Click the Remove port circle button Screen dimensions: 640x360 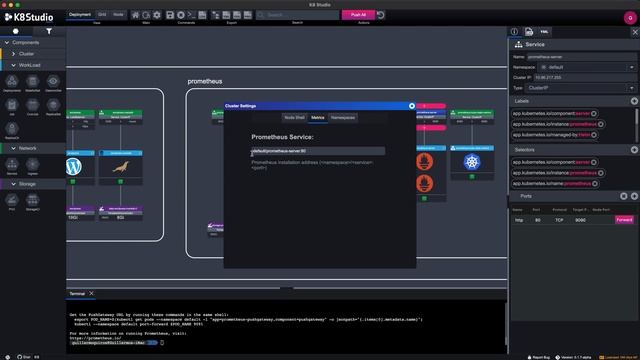tap(623, 196)
